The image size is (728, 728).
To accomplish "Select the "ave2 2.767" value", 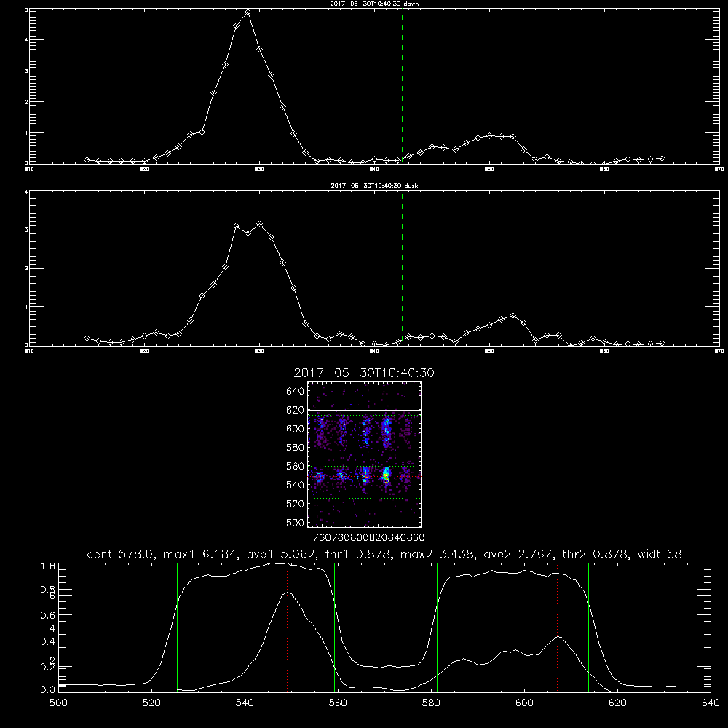I will [x=518, y=554].
